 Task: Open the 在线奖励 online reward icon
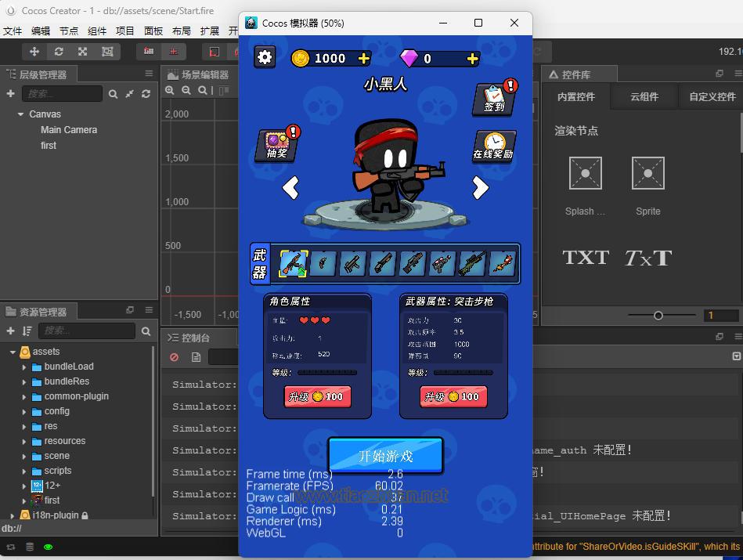coord(493,146)
